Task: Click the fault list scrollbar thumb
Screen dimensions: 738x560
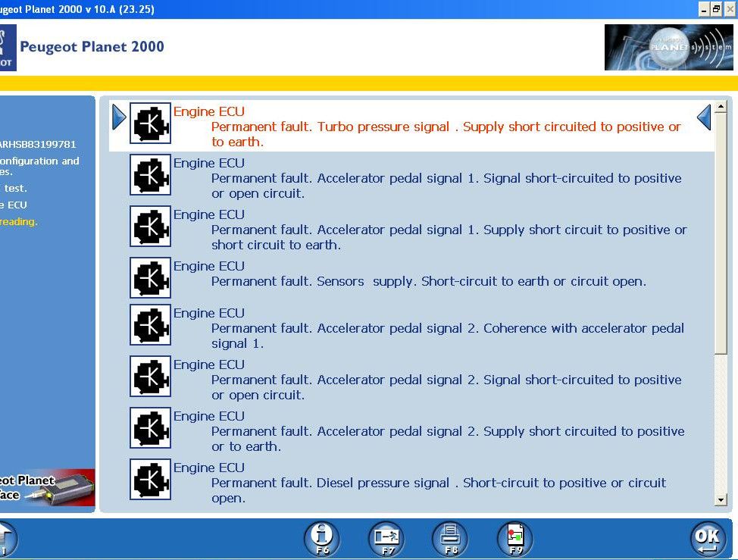Action: [721, 233]
